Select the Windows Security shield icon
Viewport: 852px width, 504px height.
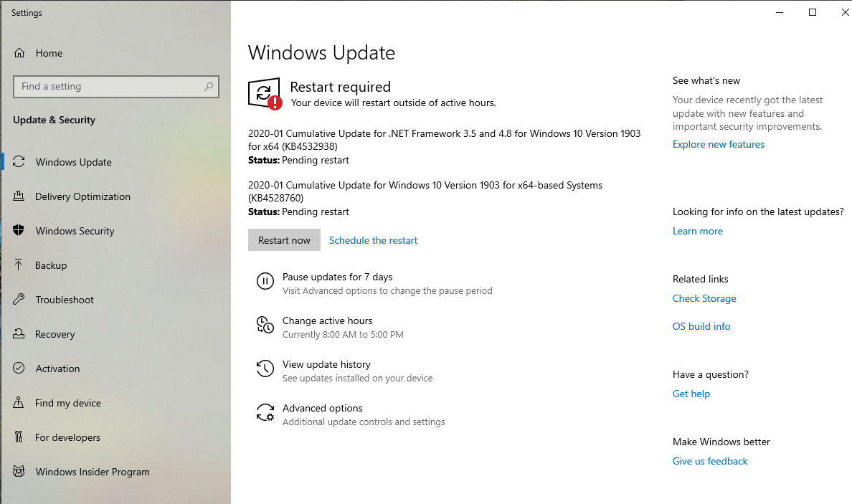pyautogui.click(x=19, y=231)
